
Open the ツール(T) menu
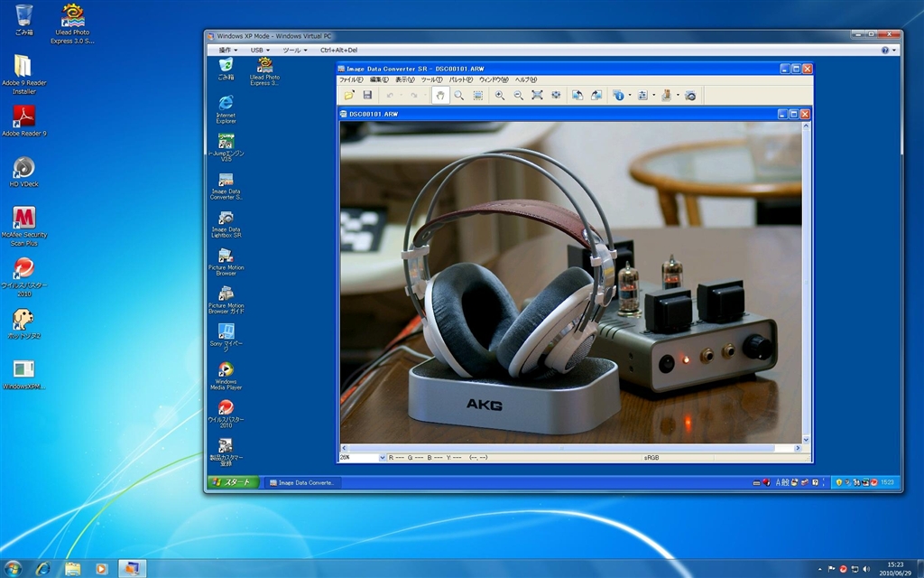431,79
